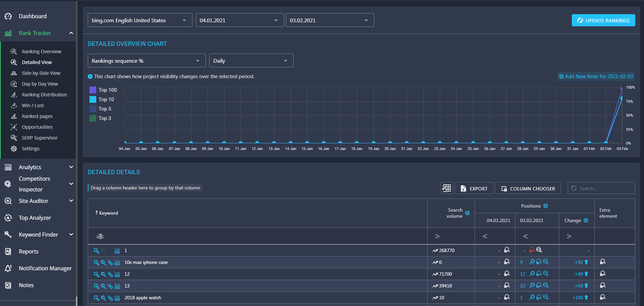Click link icon in '12' keyword row
644x306 pixels.
(110, 275)
